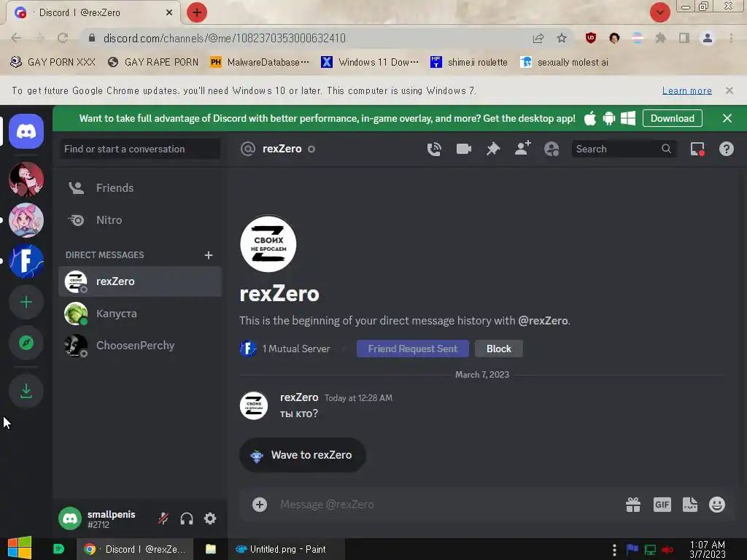Send a Nitro gift icon
The height and width of the screenshot is (560, 747).
(x=633, y=505)
